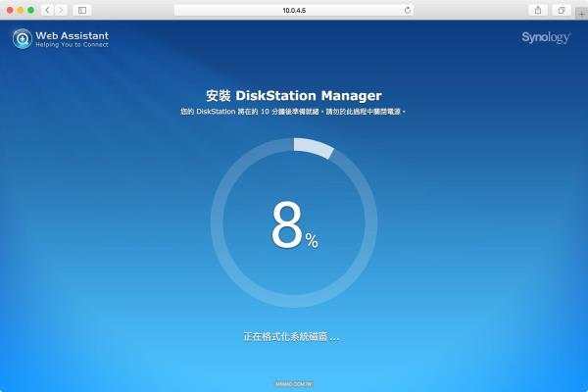Click the address bar showing 10.0.4.5

(294, 10)
